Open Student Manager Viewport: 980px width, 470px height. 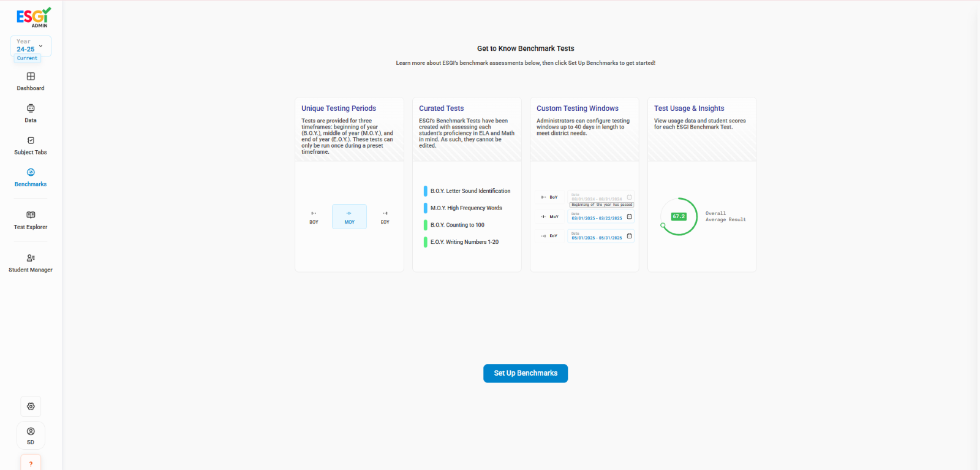pos(31,263)
